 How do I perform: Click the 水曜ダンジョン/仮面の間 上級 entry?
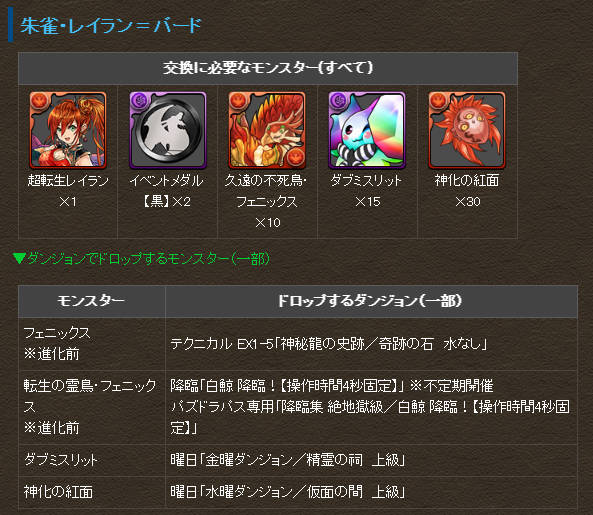[287, 492]
